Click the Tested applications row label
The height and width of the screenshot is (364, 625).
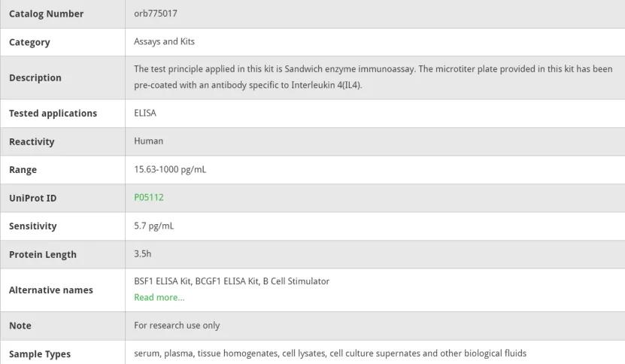pos(53,114)
